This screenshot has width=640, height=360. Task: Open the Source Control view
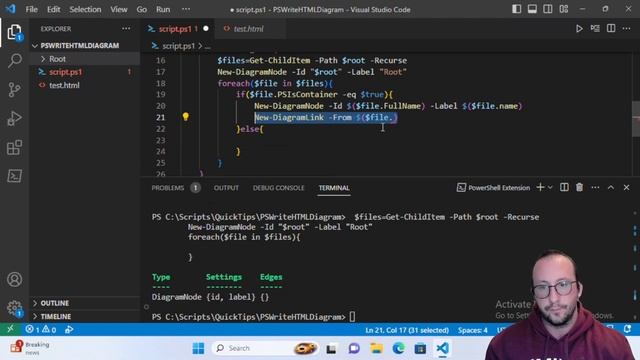pos(14,89)
